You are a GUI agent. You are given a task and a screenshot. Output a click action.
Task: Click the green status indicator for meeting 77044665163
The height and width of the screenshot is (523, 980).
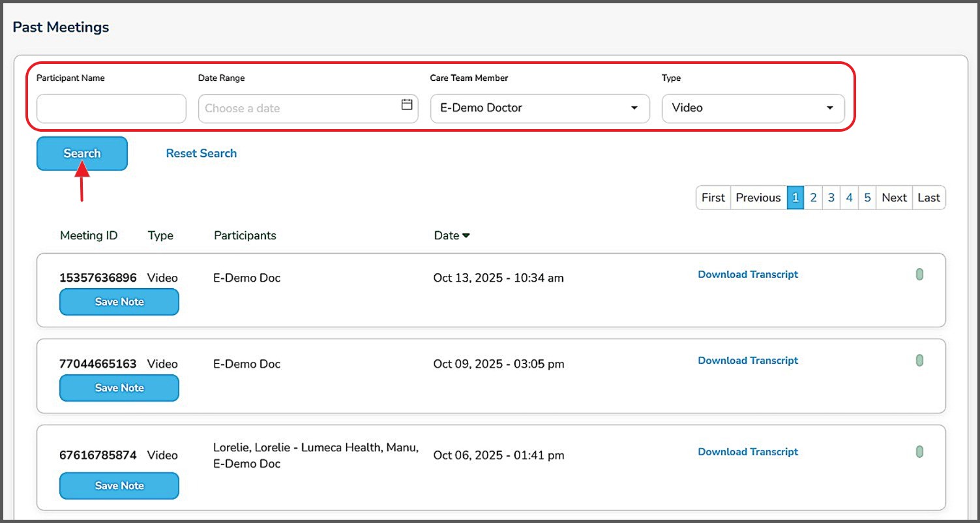[x=919, y=361]
